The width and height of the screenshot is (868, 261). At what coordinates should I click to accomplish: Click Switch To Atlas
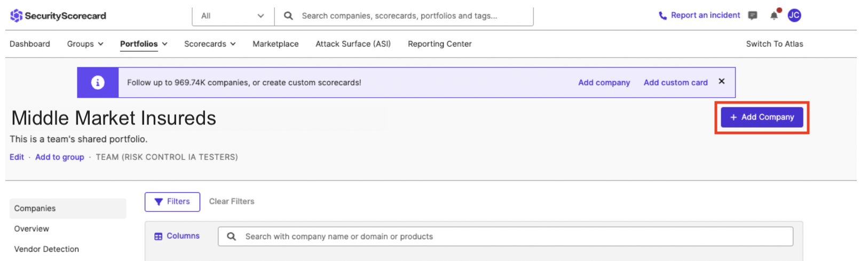click(775, 44)
